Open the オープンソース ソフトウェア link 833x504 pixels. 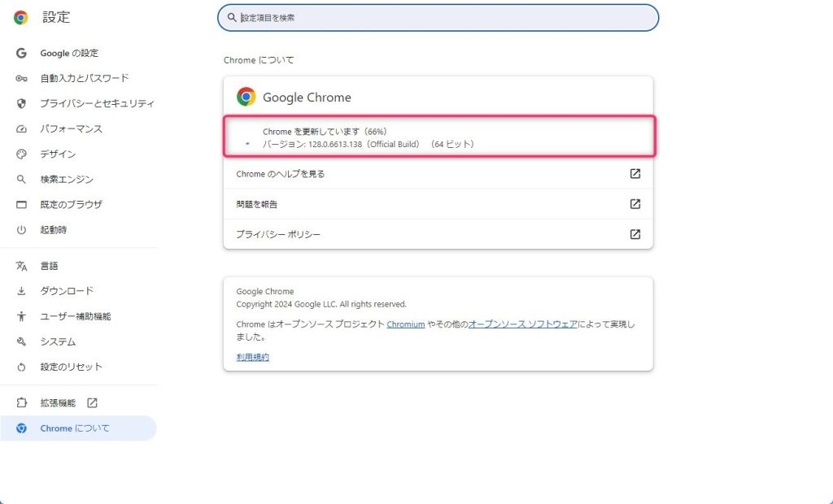(x=522, y=324)
